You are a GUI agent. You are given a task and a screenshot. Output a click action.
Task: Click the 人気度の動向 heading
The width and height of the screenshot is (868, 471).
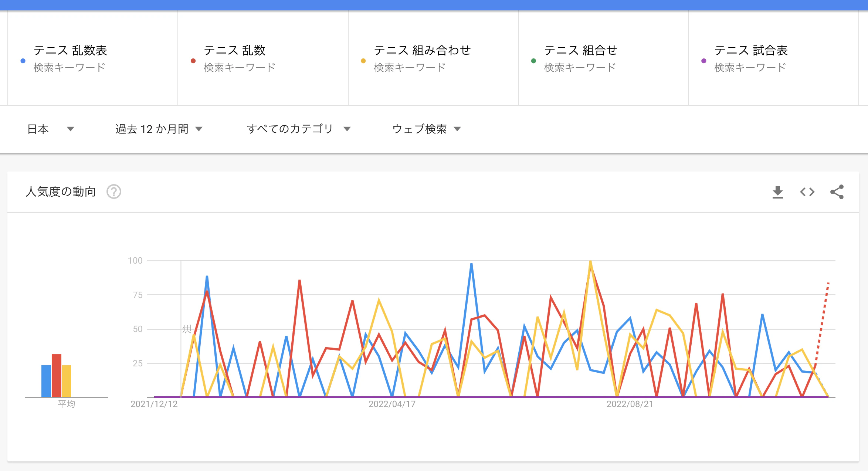coord(61,192)
